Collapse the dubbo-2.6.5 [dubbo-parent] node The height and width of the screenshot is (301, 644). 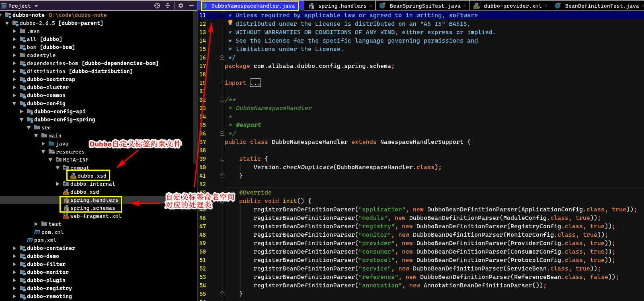coord(7,23)
